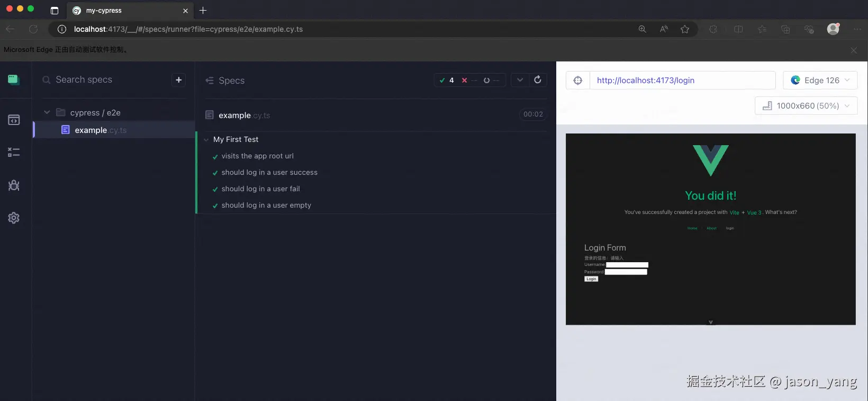Add page to favorites star icon
Image resolution: width=868 pixels, height=401 pixels.
click(x=685, y=29)
